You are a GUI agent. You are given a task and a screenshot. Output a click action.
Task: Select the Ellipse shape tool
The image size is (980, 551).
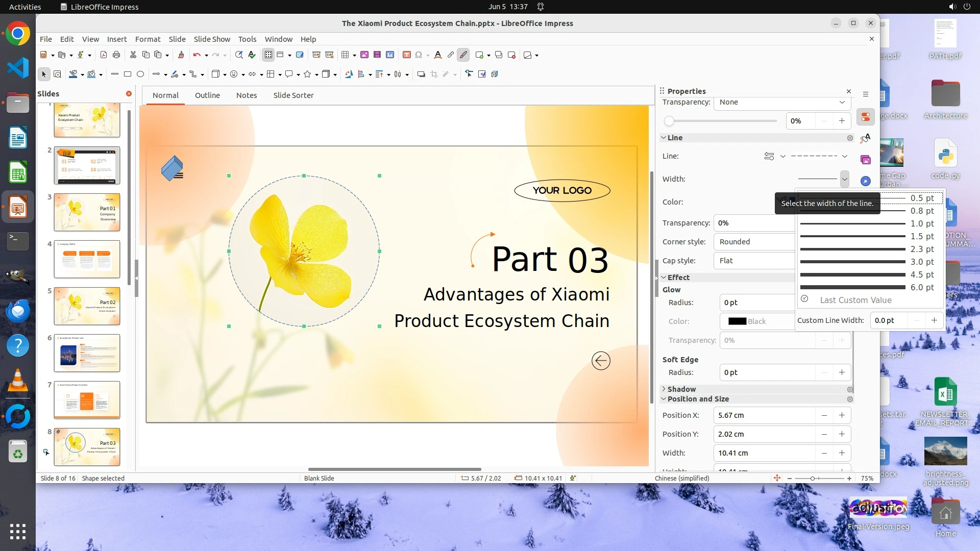(x=140, y=74)
